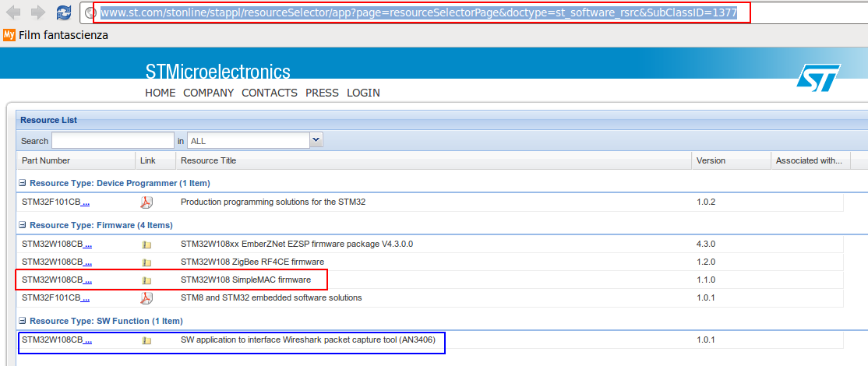Open the CONTACTS menu item
Screen dimensions: 868x366
tap(270, 93)
